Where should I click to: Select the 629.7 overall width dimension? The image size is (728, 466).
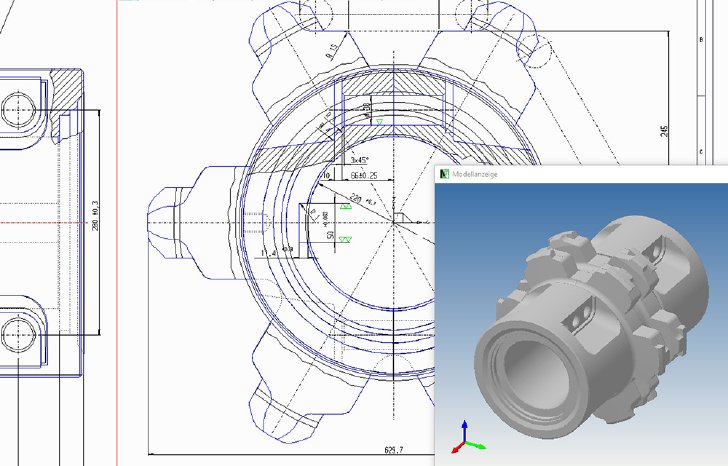[x=394, y=449]
